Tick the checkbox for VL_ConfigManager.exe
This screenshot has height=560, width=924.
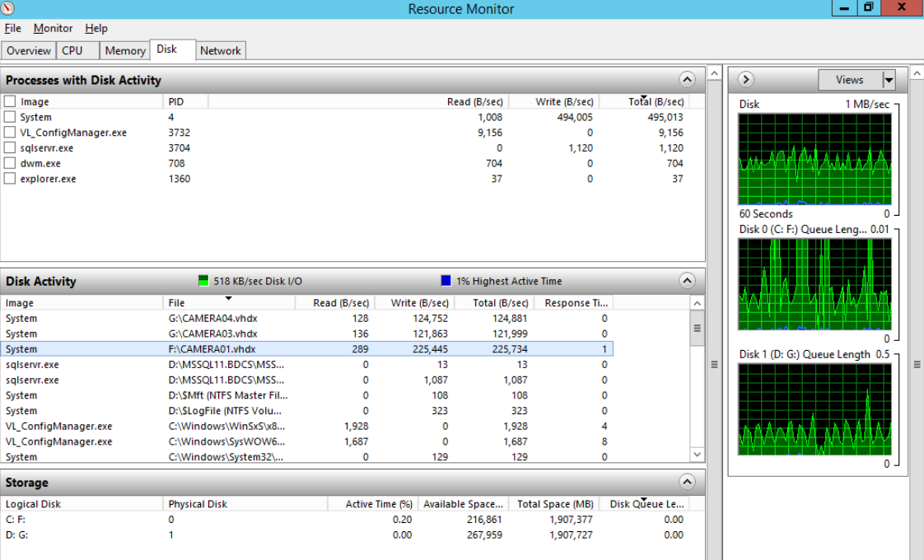10,133
